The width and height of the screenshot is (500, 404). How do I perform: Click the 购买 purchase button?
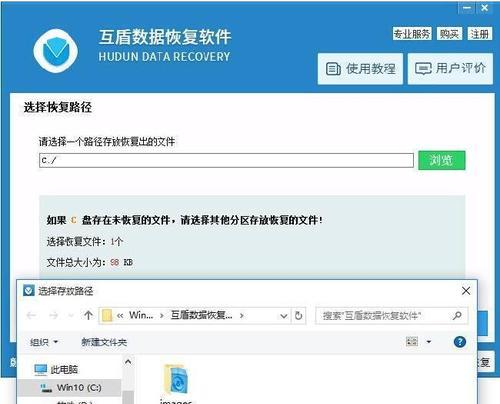point(449,34)
